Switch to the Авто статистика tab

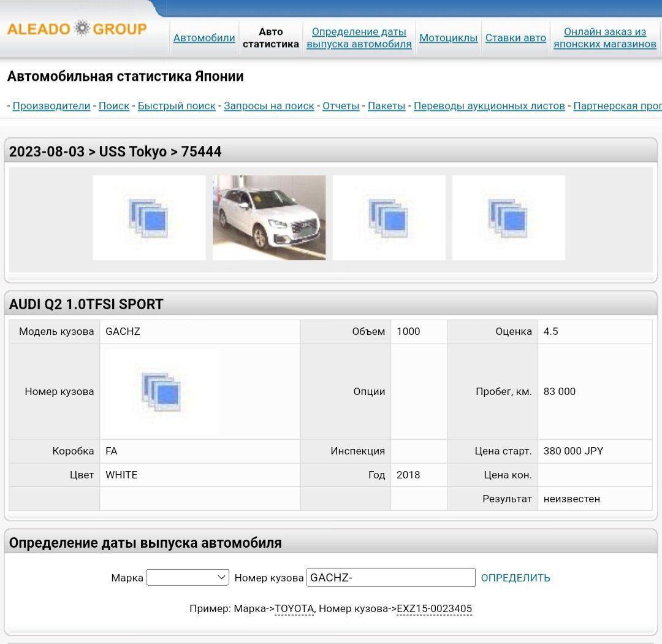point(270,38)
